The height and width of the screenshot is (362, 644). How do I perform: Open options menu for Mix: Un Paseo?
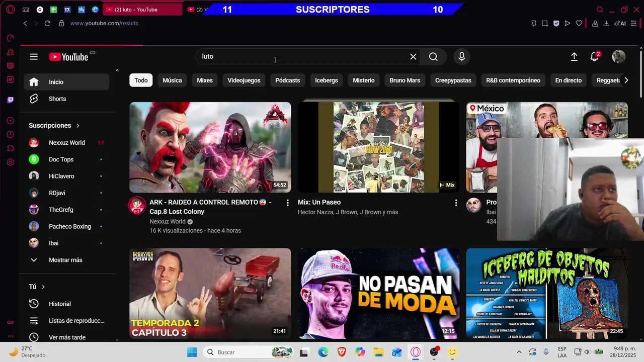[x=456, y=203]
